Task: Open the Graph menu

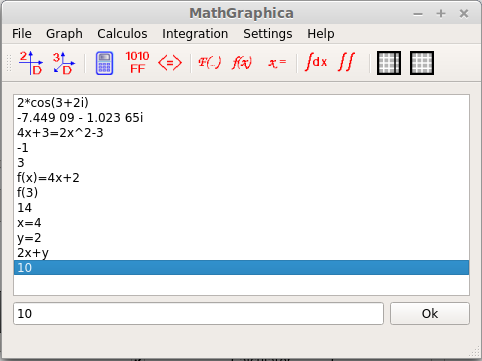Action: point(64,34)
